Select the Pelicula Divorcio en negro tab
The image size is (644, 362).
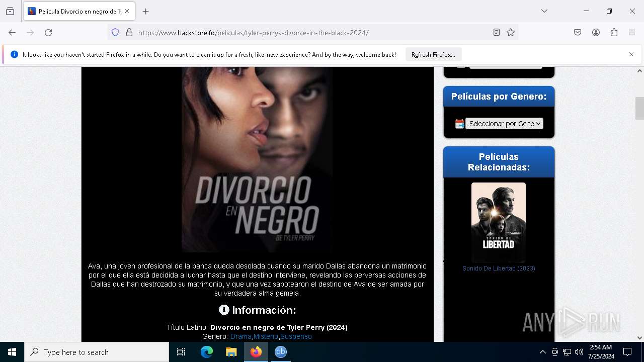(79, 11)
